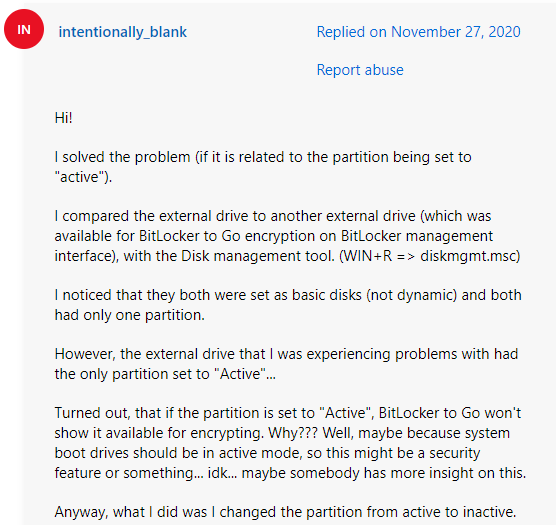Image resolution: width=556 pixels, height=525 pixels.
Task: Click the 'had only one partition.' text
Action: 130,315
